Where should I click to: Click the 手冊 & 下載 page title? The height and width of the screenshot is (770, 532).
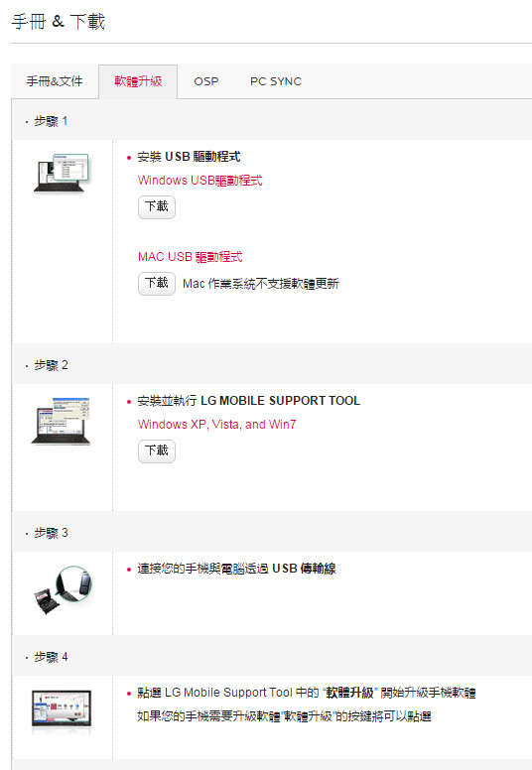(x=59, y=22)
